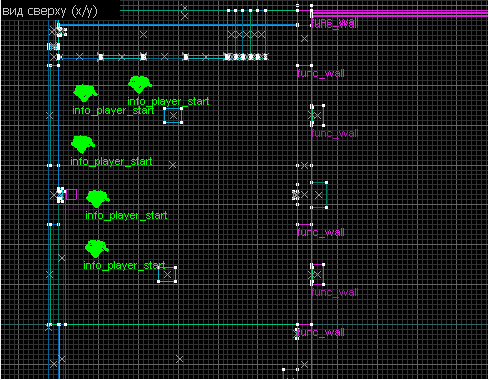Select the blue square brush beside the upper info_player_start label

(173, 116)
